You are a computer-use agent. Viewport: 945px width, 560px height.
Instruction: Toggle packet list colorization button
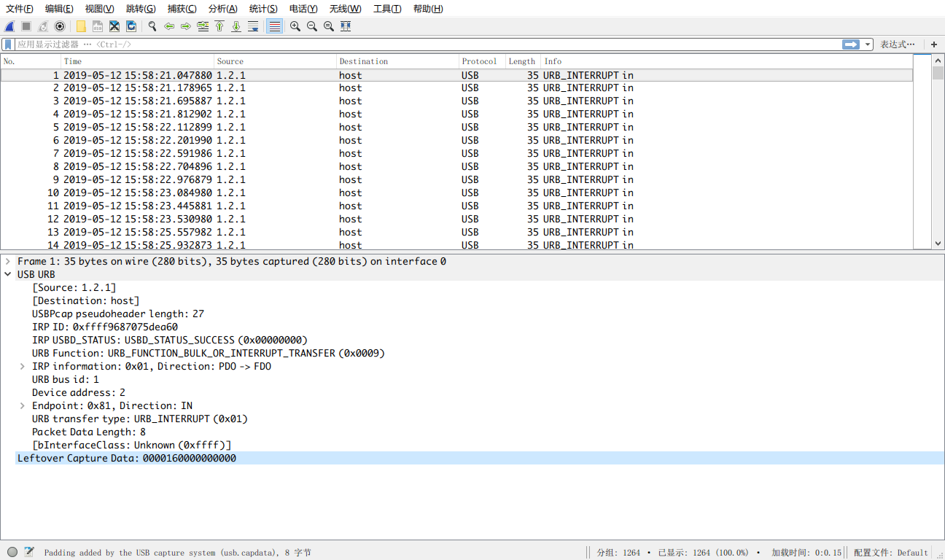tap(274, 26)
